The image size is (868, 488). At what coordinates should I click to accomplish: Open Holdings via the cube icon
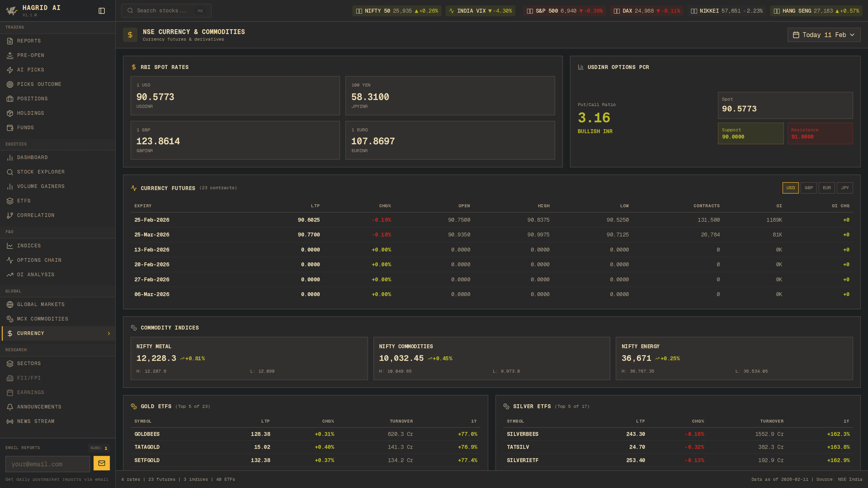click(10, 113)
